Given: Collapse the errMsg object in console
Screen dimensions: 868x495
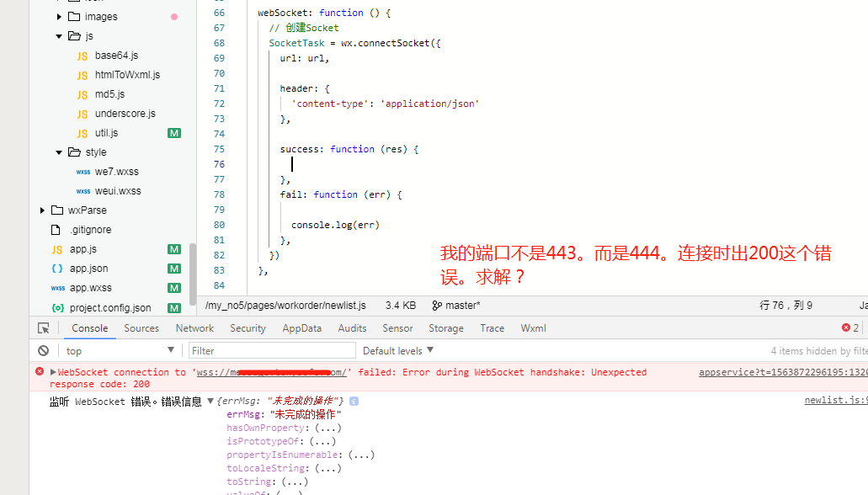Looking at the screenshot, I should pos(210,401).
